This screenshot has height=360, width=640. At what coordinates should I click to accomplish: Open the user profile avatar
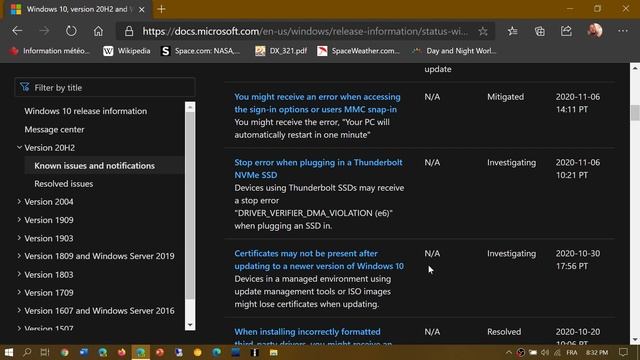click(595, 31)
